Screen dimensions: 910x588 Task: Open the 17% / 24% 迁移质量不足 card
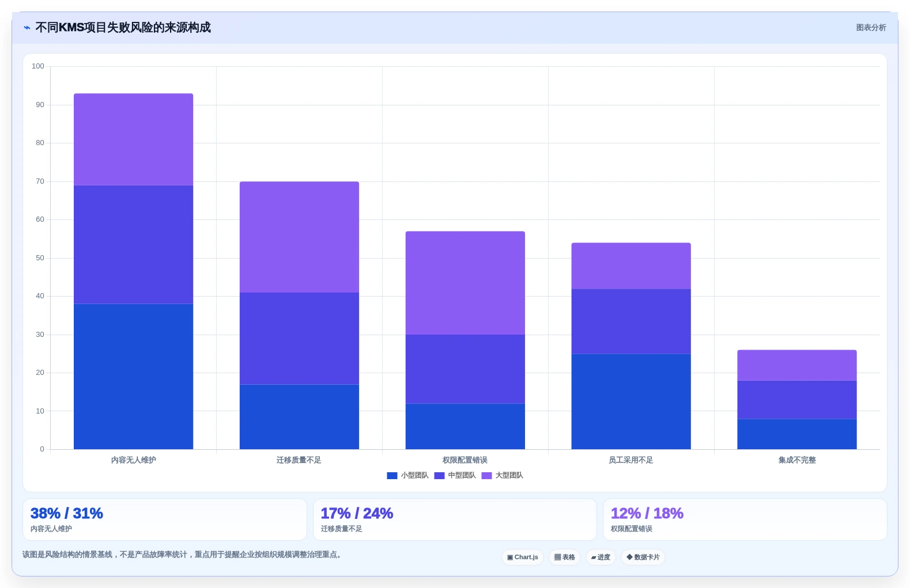point(455,519)
